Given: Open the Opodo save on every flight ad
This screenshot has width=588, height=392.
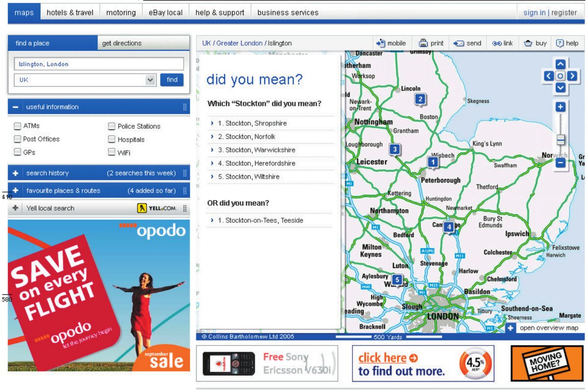Looking at the screenshot, I should click(x=99, y=295).
